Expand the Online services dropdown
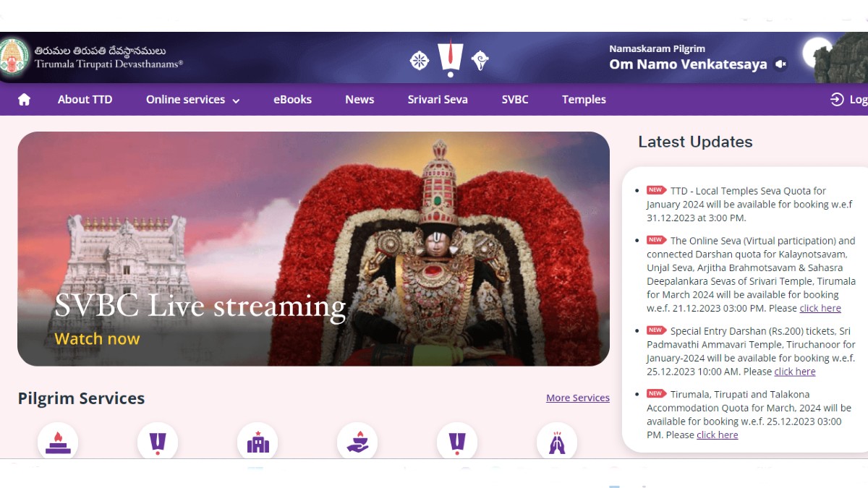Screen dimensions: 868x488 click(192, 100)
